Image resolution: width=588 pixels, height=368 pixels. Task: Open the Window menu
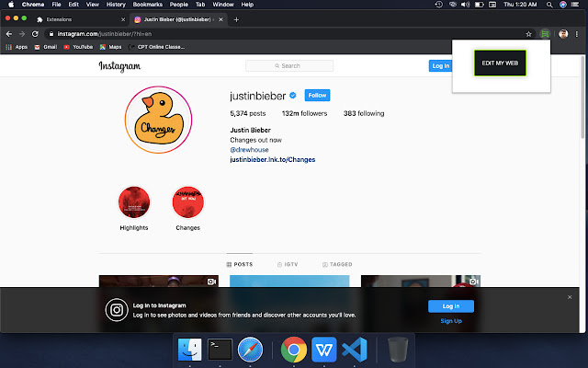[223, 5]
